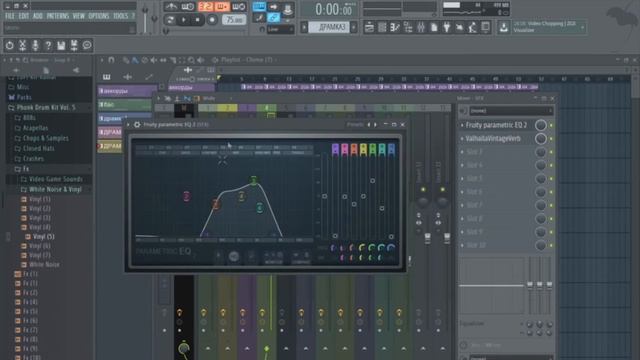The image size is (640, 360).
Task: Select the Playlist zoom magnifier tool
Action: (191, 60)
